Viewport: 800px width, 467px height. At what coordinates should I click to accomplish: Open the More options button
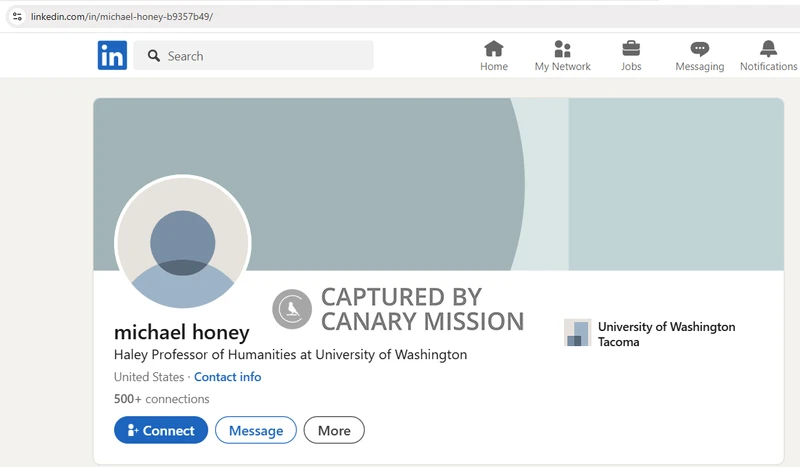coord(334,430)
